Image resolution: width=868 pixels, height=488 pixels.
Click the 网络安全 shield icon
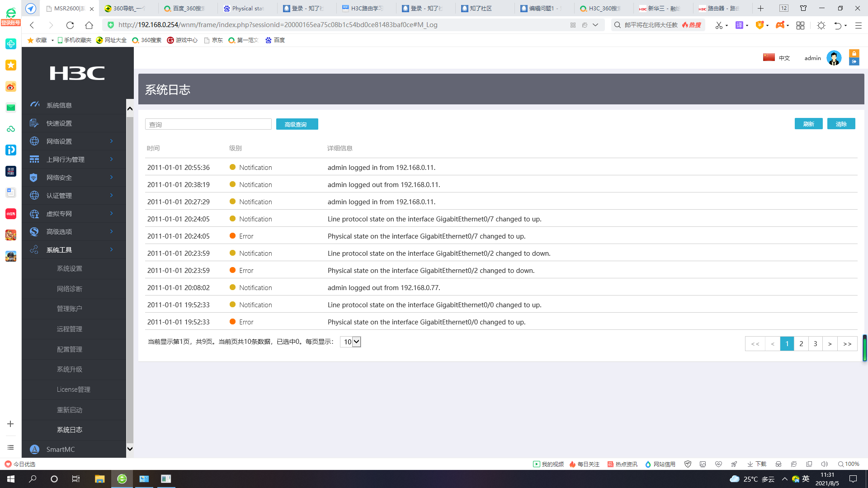[34, 178]
